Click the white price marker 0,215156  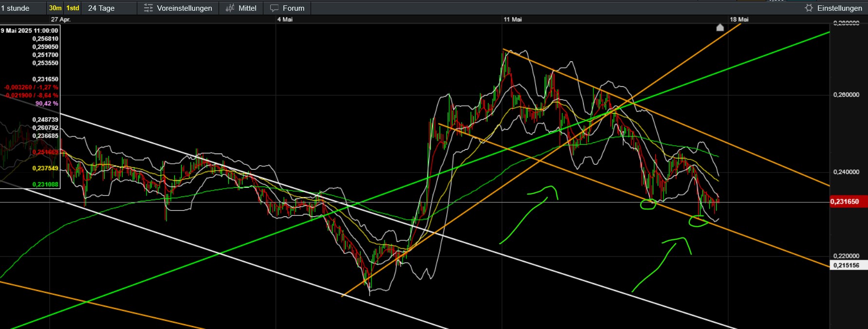point(848,265)
